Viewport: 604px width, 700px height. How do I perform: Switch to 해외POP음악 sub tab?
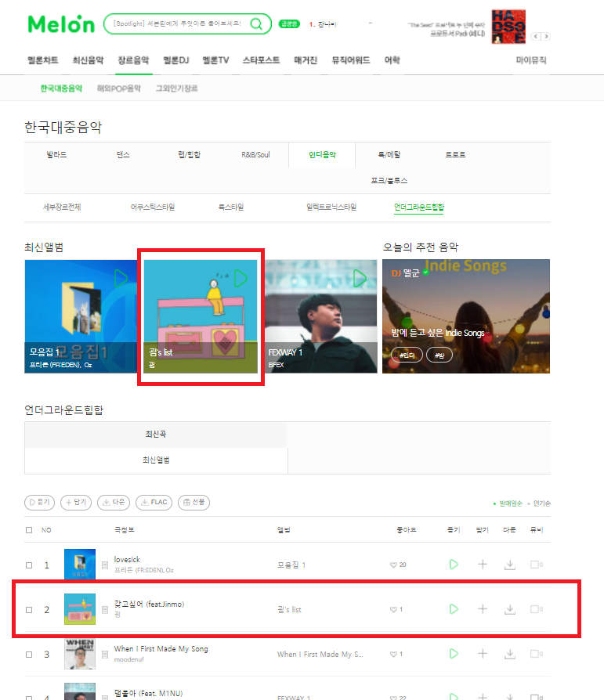tap(119, 88)
